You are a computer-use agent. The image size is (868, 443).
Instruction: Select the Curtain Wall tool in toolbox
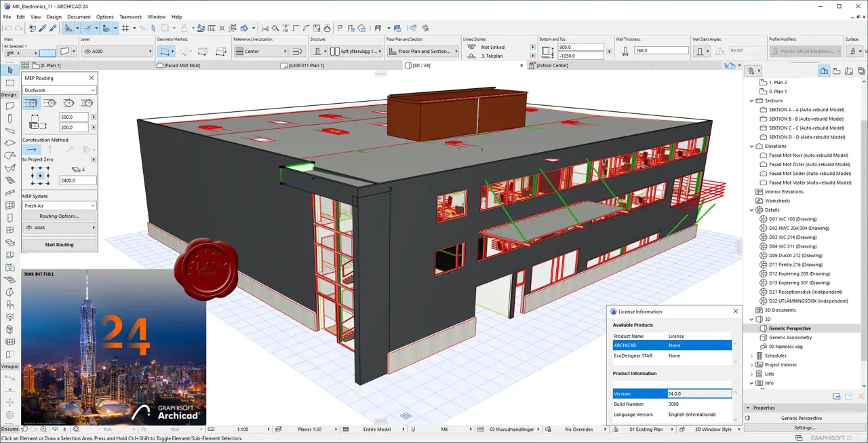9,206
